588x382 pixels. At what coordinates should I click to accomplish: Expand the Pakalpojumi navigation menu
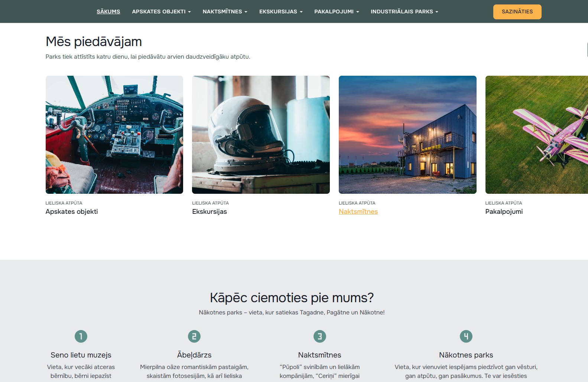337,12
